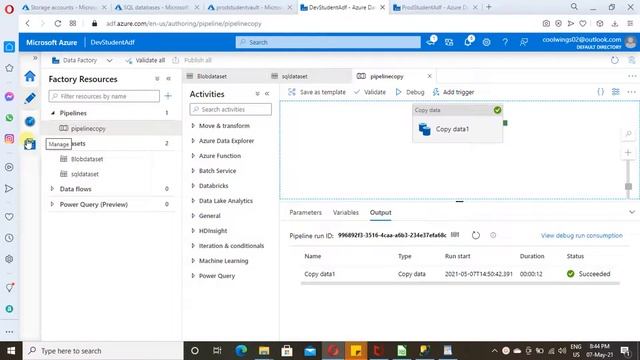This screenshot has height=360, width=640.
Task: Click Add trigger
Action: coord(453,92)
